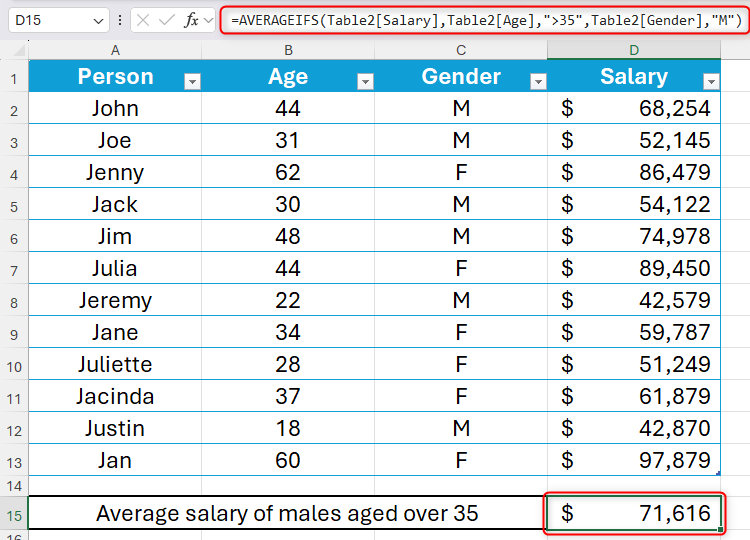750x540 pixels.
Task: Click the salary cell 74,978
Action: click(x=634, y=236)
